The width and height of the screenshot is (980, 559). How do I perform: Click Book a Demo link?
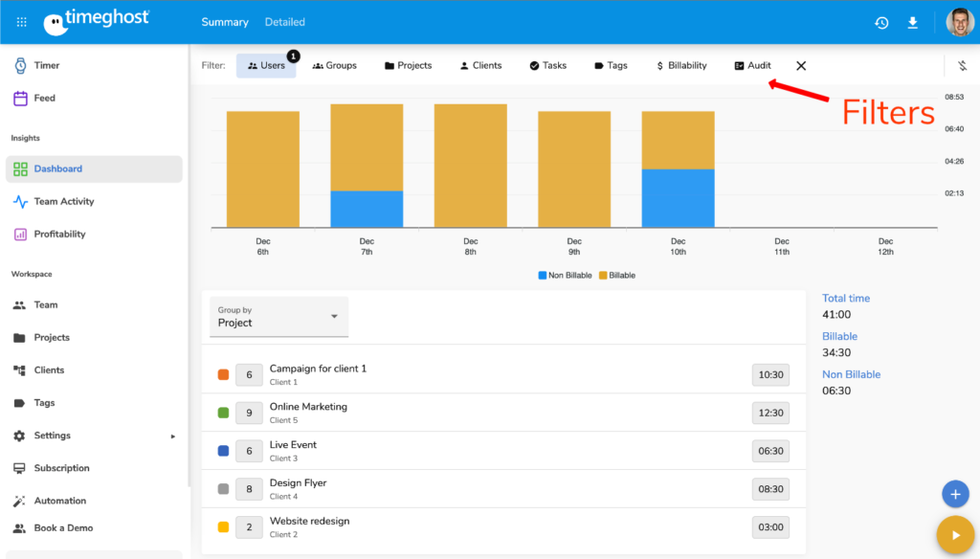pos(63,527)
